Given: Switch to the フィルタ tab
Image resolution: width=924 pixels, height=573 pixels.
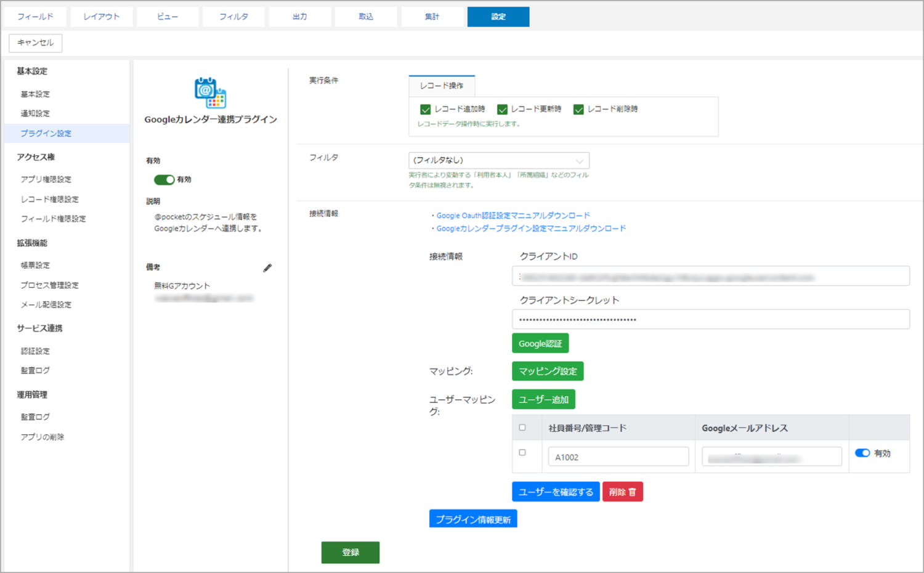Looking at the screenshot, I should coord(233,17).
